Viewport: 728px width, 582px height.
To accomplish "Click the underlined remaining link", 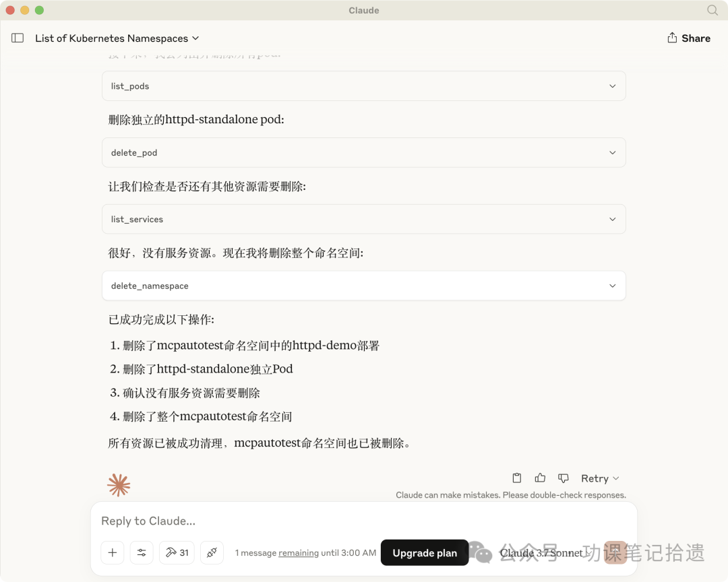I will (x=297, y=552).
